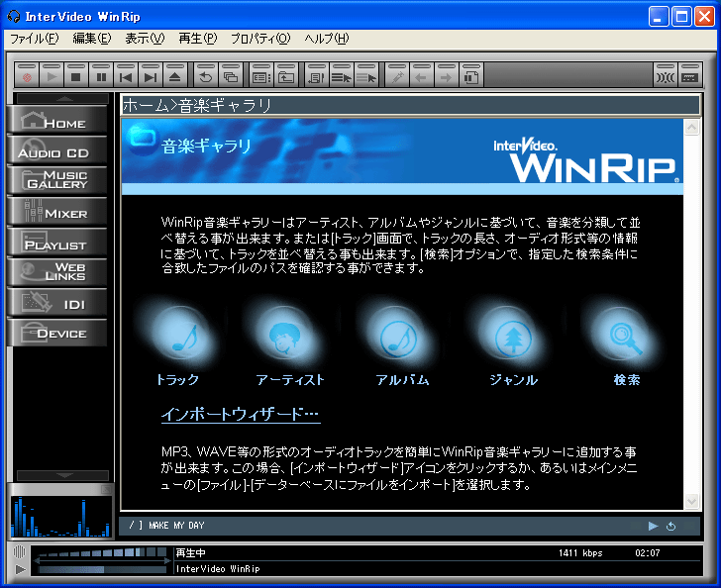721x588 pixels.
Task: Skip to the next track
Action: pos(151,75)
